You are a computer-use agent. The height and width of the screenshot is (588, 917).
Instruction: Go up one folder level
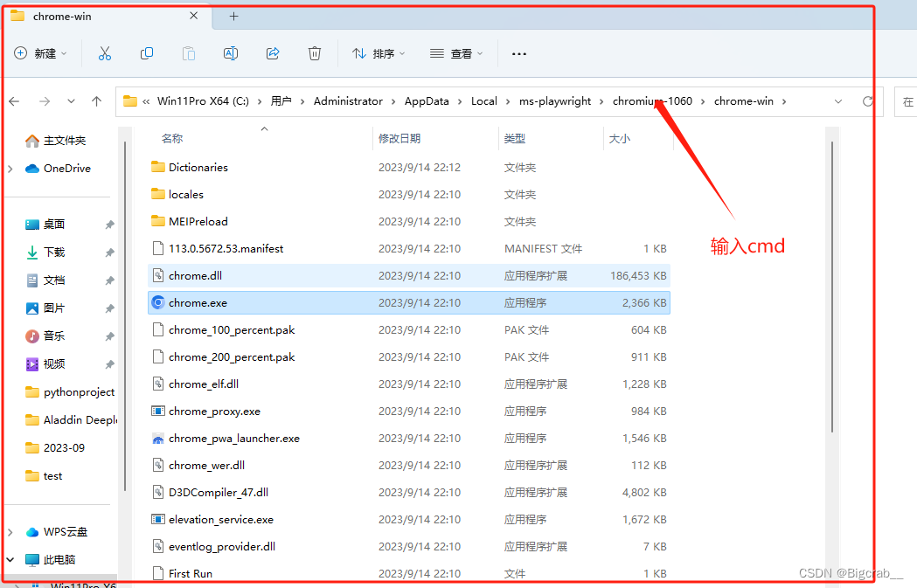96,101
